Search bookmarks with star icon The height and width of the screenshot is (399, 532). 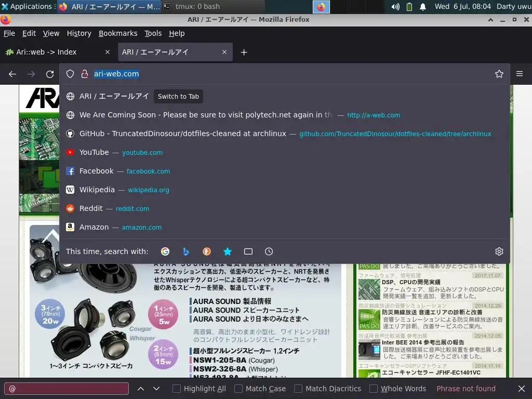(228, 251)
